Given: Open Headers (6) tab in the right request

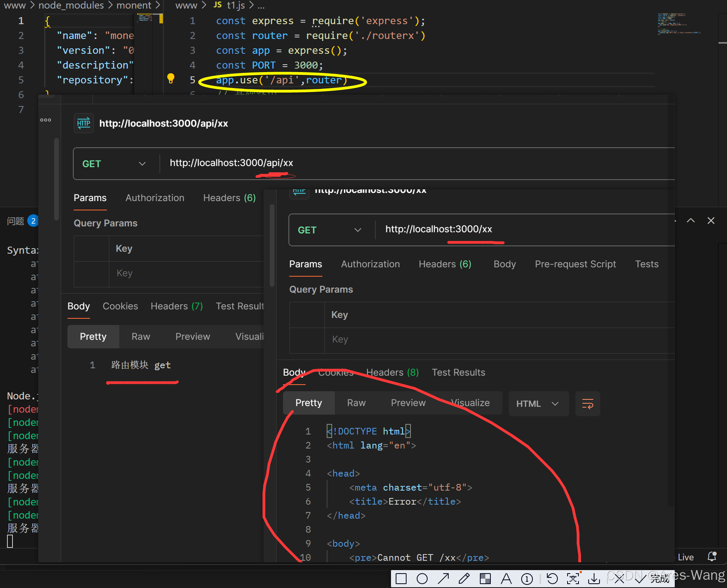Looking at the screenshot, I should click(445, 264).
